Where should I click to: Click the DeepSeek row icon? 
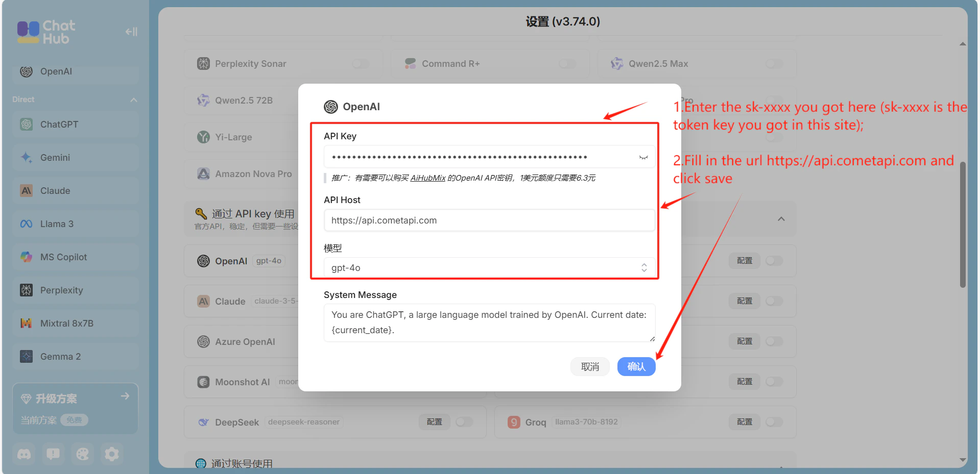pos(203,422)
